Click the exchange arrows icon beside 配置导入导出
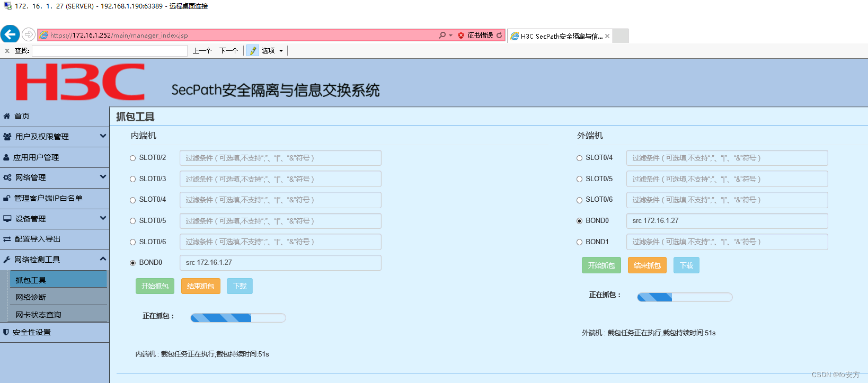The height and width of the screenshot is (383, 868). 7,239
